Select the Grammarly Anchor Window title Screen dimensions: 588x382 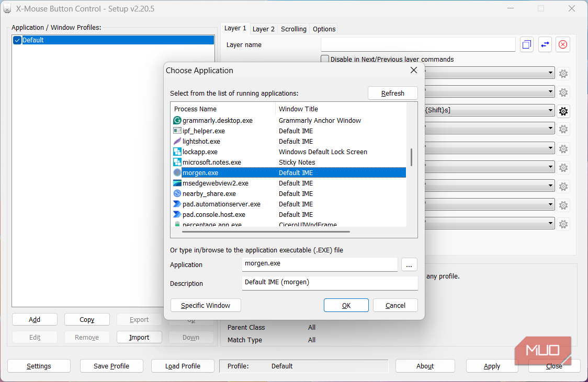[x=320, y=120]
